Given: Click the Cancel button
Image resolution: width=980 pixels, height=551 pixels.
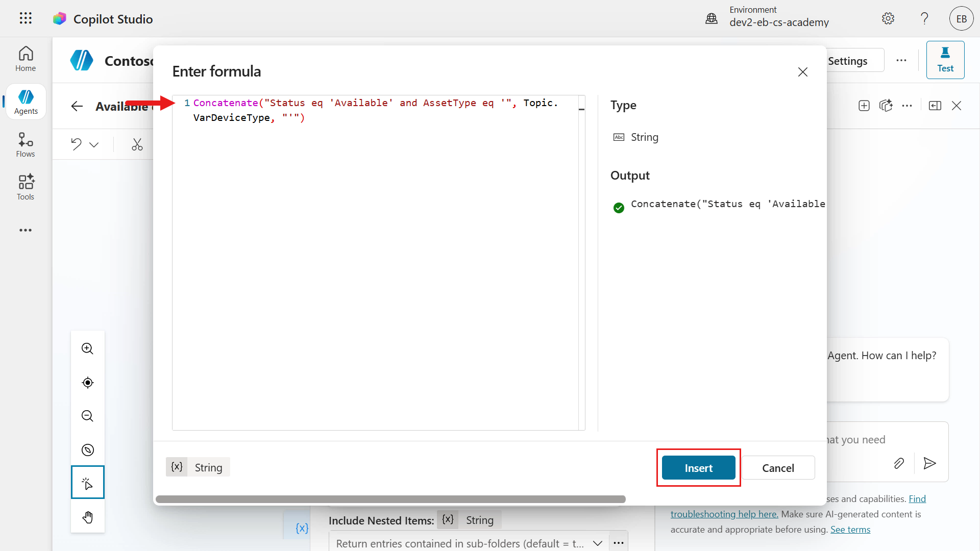Looking at the screenshot, I should (778, 468).
